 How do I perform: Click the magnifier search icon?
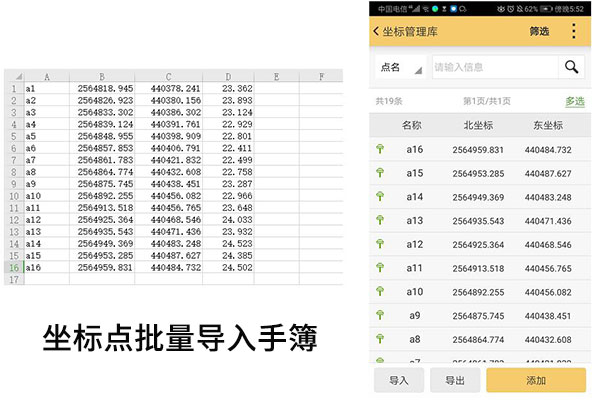pyautogui.click(x=571, y=67)
